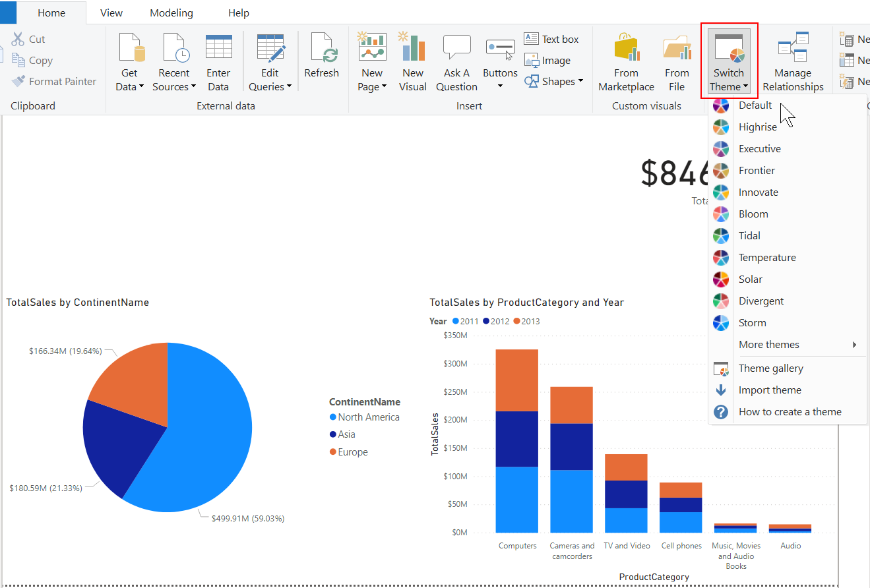Click the Computers stacked bar
The image size is (870, 588).
pos(517,440)
